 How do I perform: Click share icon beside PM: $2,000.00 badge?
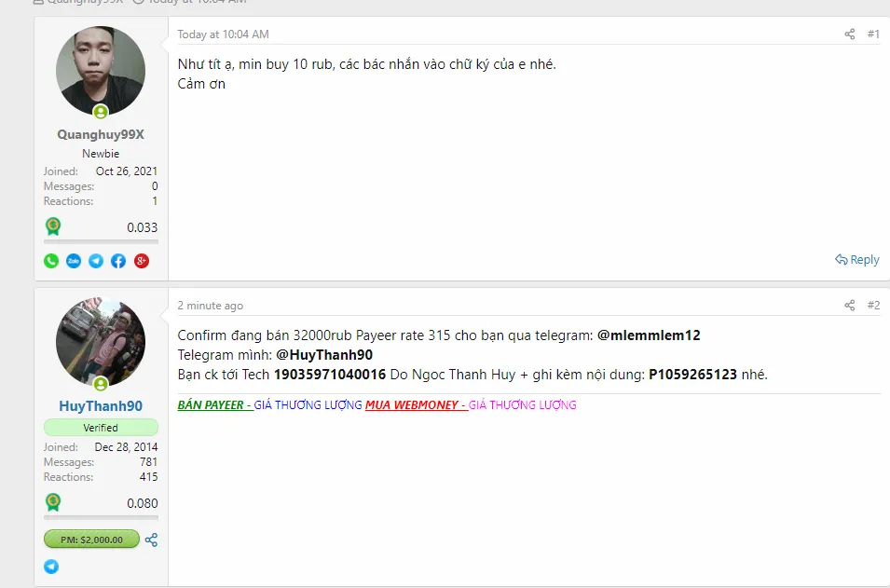(151, 540)
